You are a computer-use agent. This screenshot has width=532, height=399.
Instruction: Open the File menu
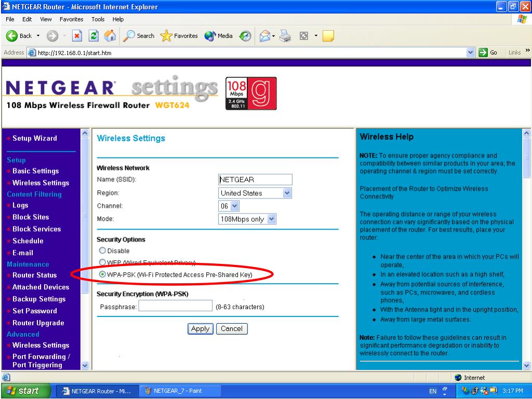click(10, 19)
